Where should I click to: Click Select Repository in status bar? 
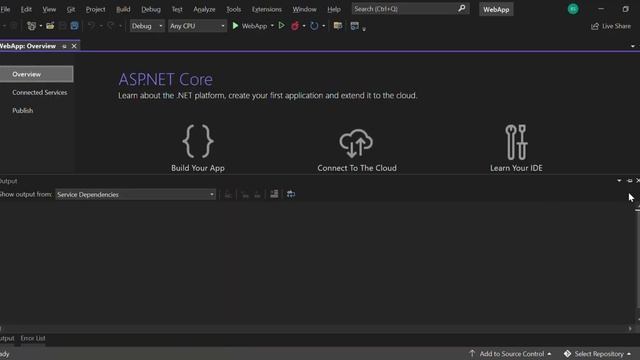tap(598, 353)
